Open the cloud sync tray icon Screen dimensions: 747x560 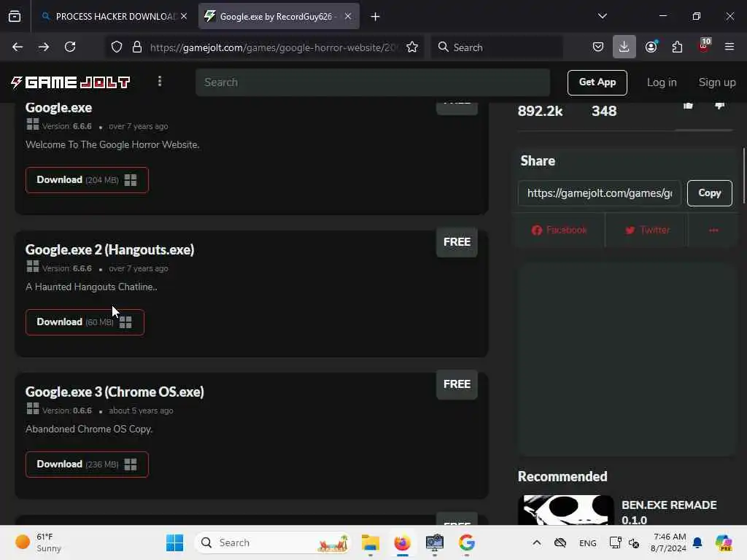[560, 542]
